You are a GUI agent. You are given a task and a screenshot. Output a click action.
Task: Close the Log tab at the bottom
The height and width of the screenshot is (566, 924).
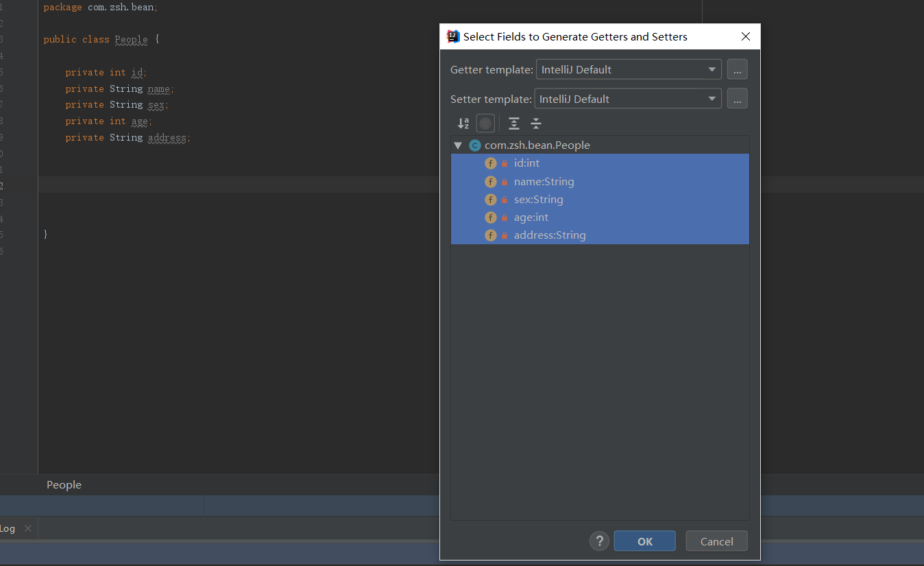click(28, 528)
